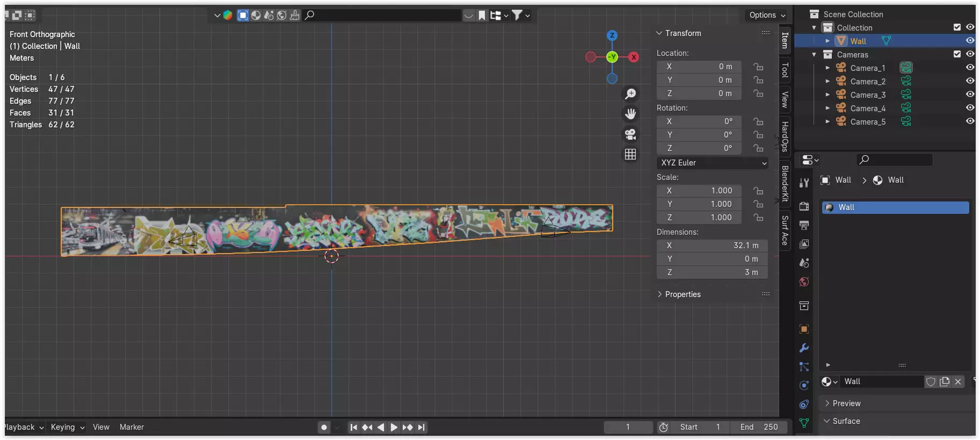The height and width of the screenshot is (440, 980).
Task: Click the bookmark icon in top header
Action: (x=482, y=16)
